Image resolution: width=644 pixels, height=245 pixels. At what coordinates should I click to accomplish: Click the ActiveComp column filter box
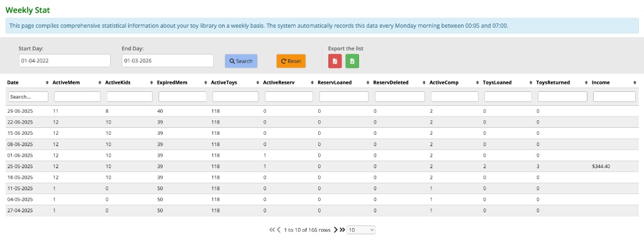455,96
